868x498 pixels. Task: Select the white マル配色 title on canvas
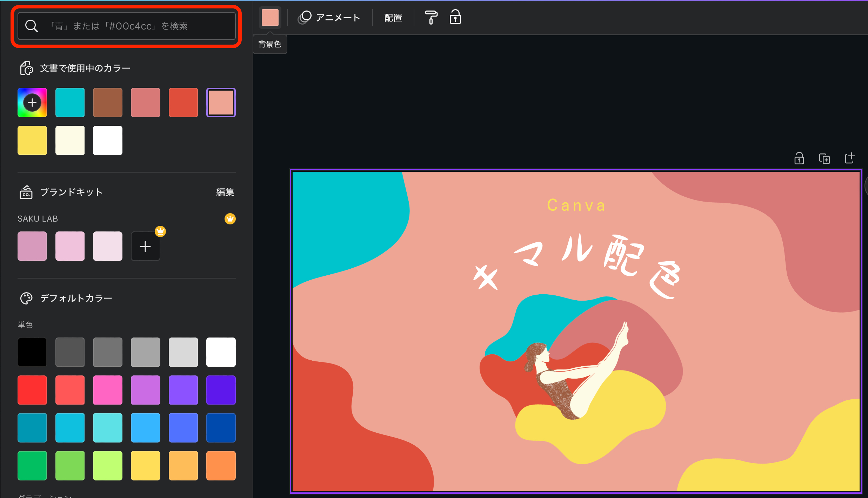(x=577, y=266)
